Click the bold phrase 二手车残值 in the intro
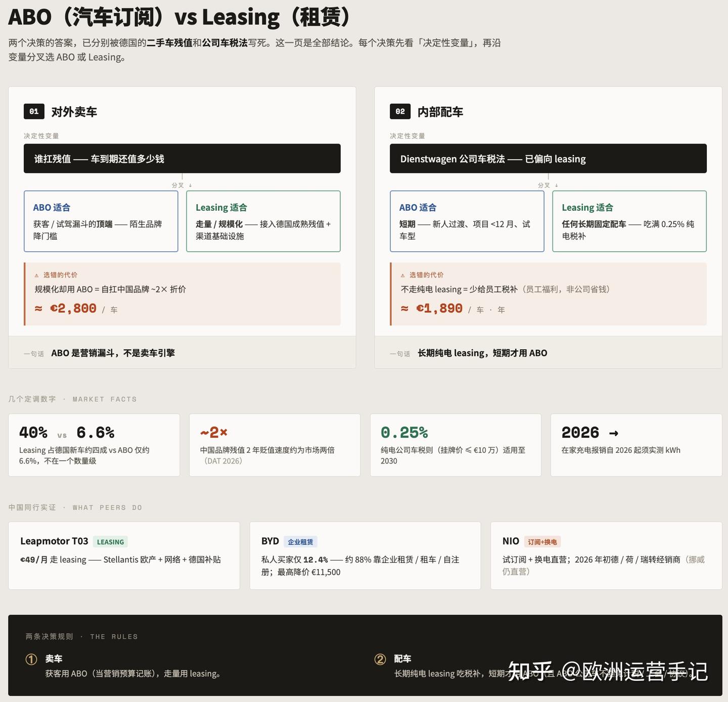 (x=169, y=43)
